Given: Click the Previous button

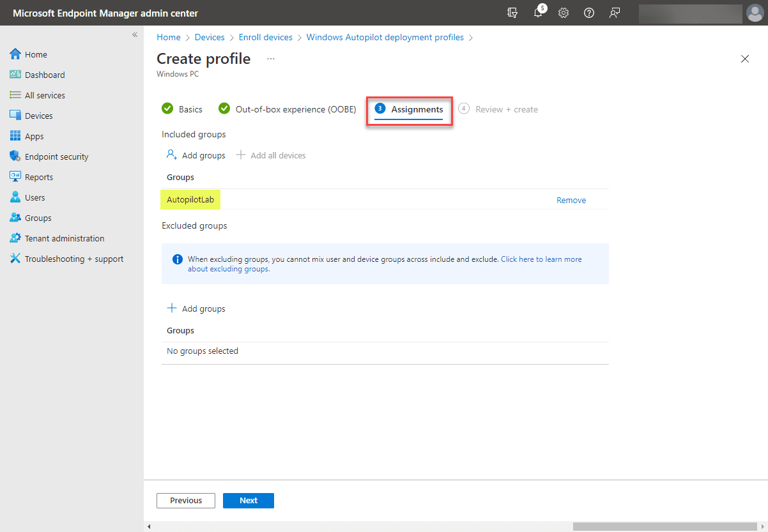Looking at the screenshot, I should pos(185,500).
